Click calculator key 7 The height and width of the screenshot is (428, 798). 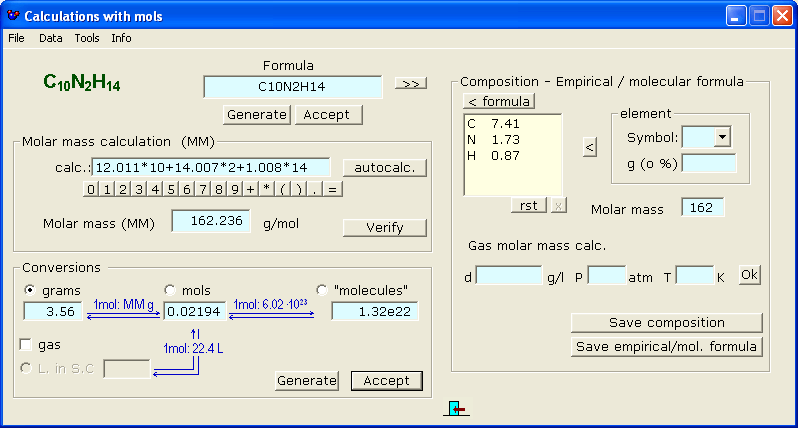click(203, 189)
